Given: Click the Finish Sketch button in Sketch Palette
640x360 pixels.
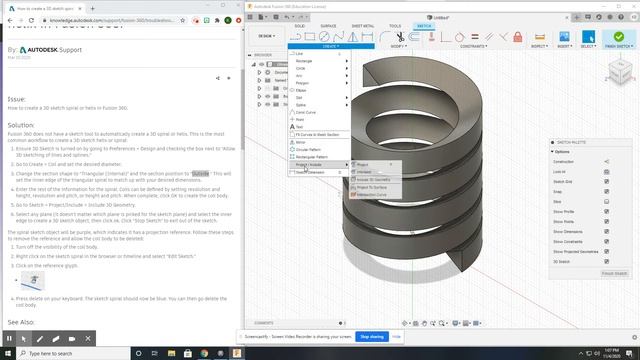Looking at the screenshot, I should (x=614, y=273).
